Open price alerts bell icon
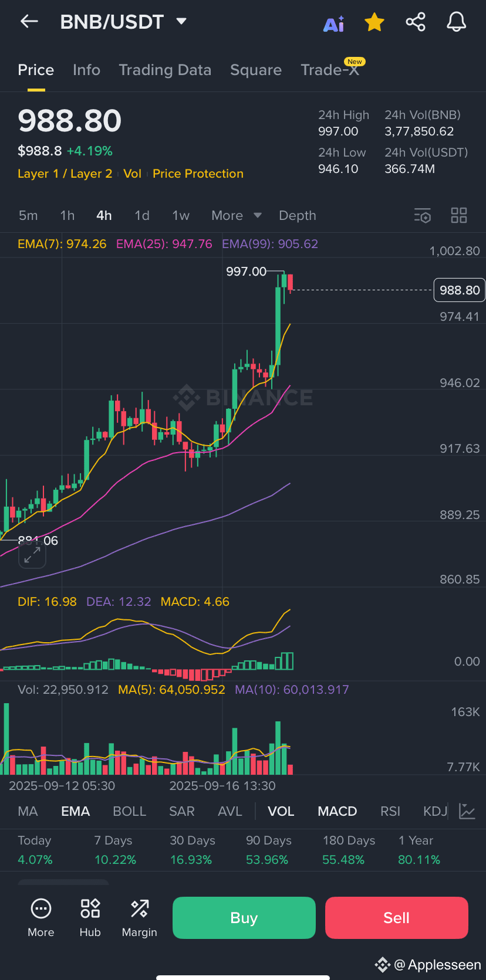 [x=456, y=22]
